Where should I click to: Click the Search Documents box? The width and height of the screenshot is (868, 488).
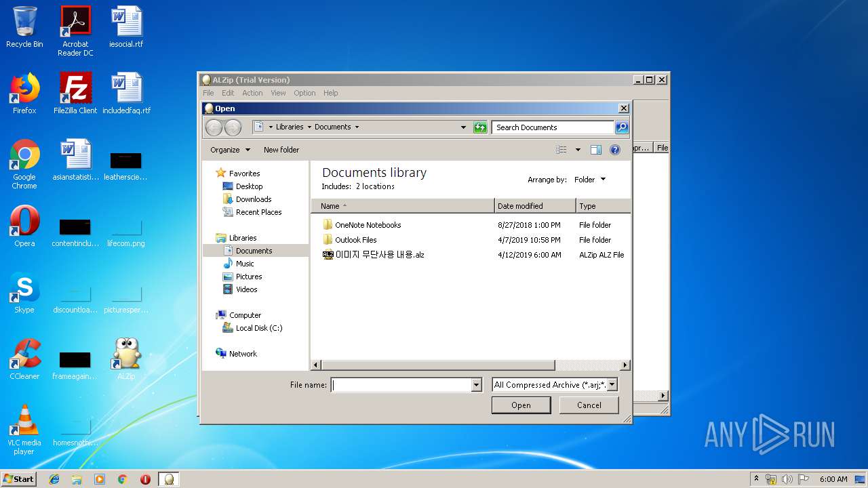click(x=553, y=127)
